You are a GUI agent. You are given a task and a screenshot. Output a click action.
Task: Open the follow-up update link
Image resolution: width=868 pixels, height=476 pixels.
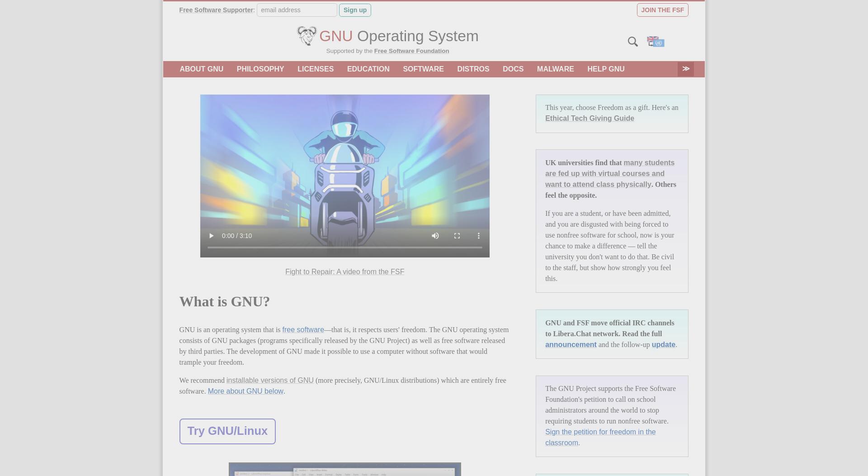[663, 345]
